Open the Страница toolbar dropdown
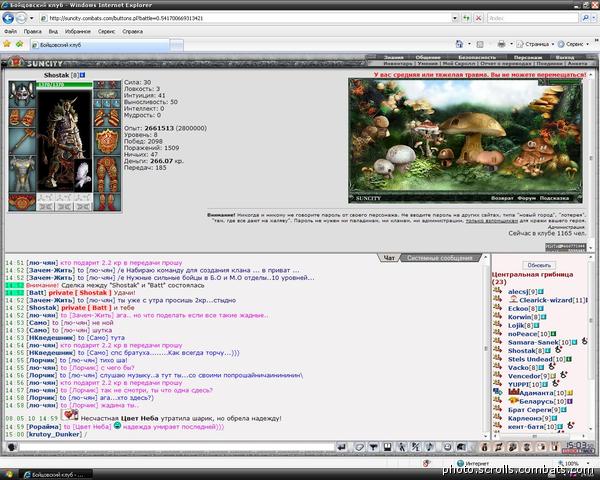This screenshot has width=600, height=480. 536,44
